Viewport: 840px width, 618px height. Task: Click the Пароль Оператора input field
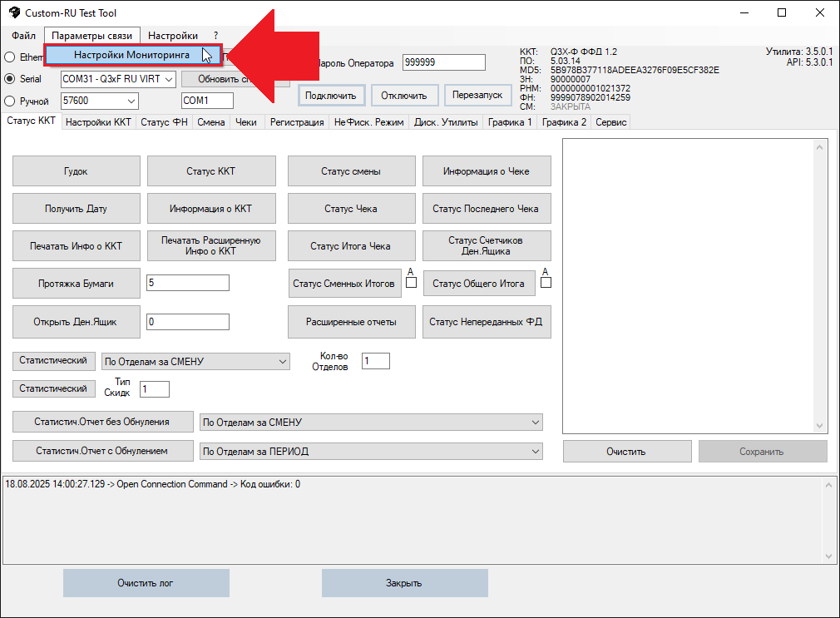click(x=443, y=62)
